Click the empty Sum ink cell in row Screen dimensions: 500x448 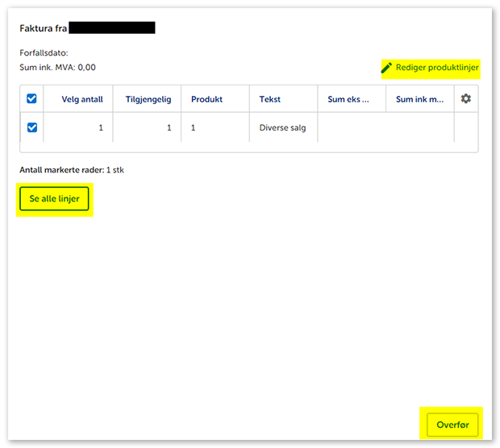(419, 127)
